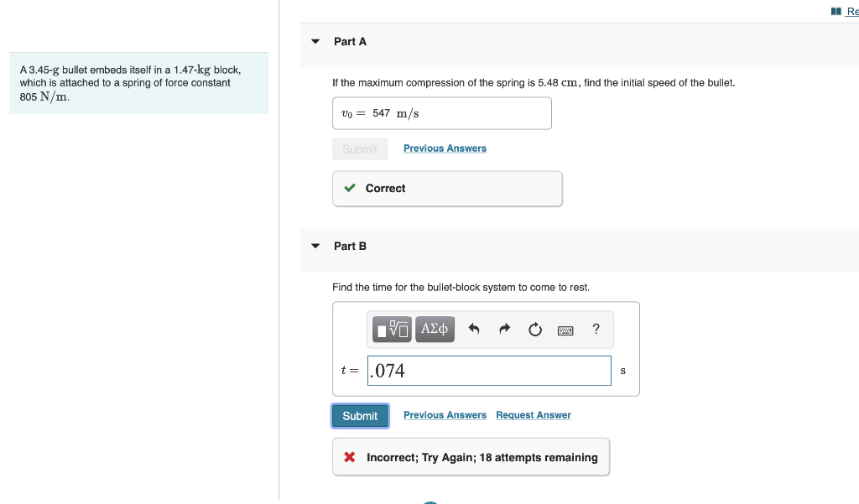Click the Part A question prompt text
Screen dimensions: 859x504
click(534, 83)
